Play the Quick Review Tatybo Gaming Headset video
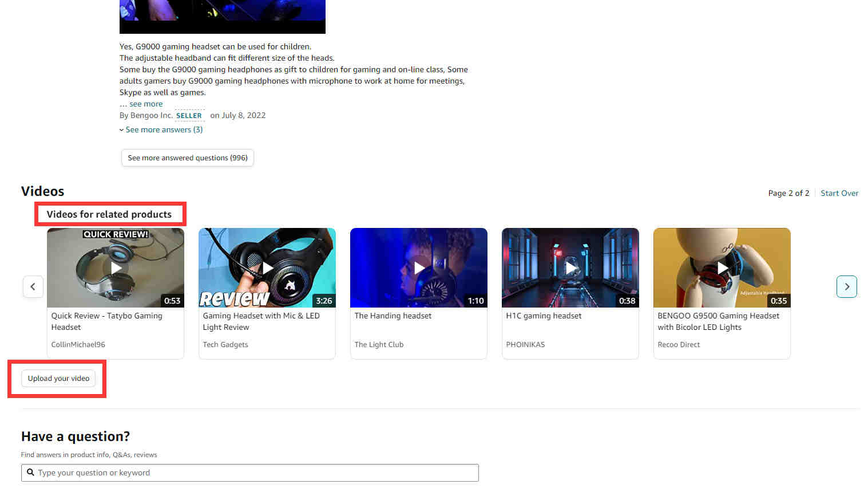Image resolution: width=868 pixels, height=500 pixels. tap(116, 267)
